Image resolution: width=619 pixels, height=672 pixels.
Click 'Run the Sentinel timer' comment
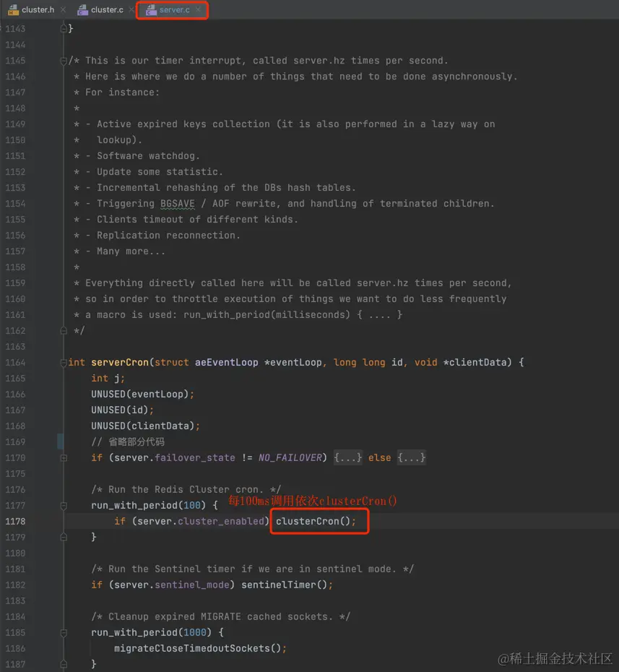(252, 569)
